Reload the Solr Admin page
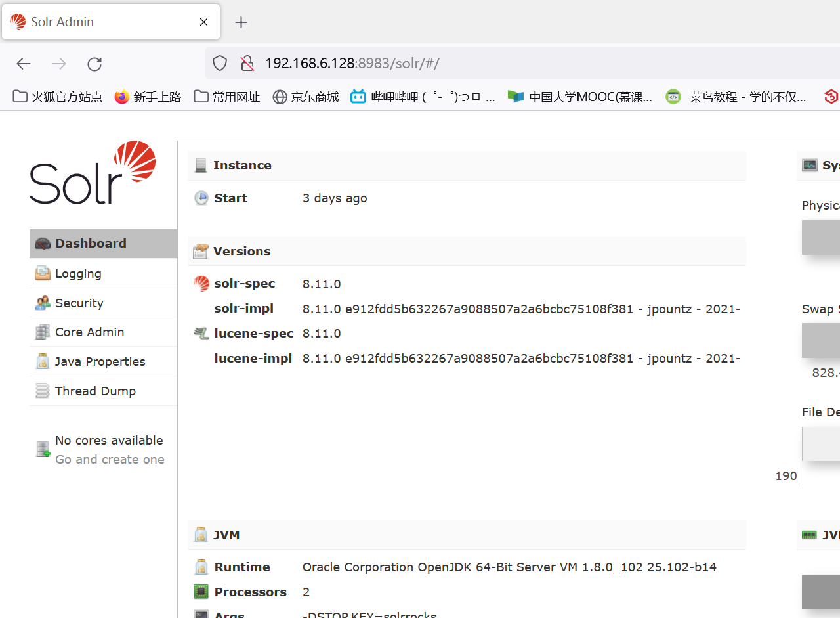The width and height of the screenshot is (840, 618). 94,64
